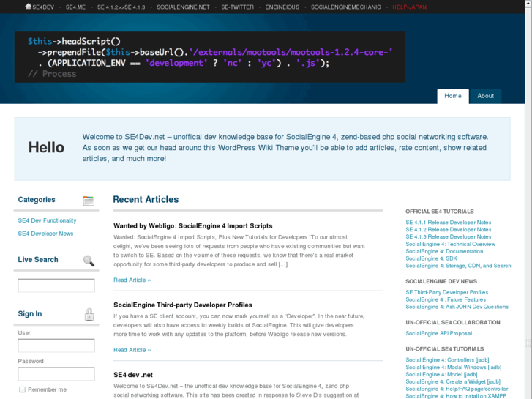The width and height of the screenshot is (532, 399).
Task: Open SE4 Dev Functionality category
Action: click(47, 220)
